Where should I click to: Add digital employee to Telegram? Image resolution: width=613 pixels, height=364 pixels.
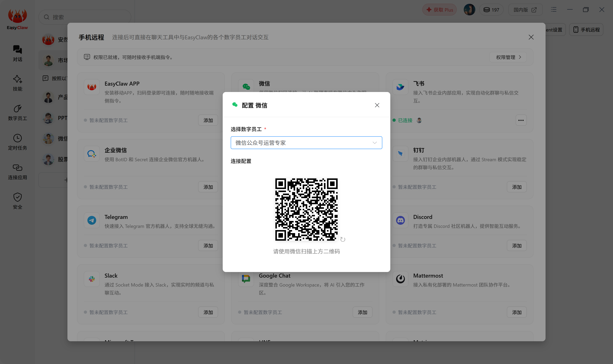click(208, 245)
